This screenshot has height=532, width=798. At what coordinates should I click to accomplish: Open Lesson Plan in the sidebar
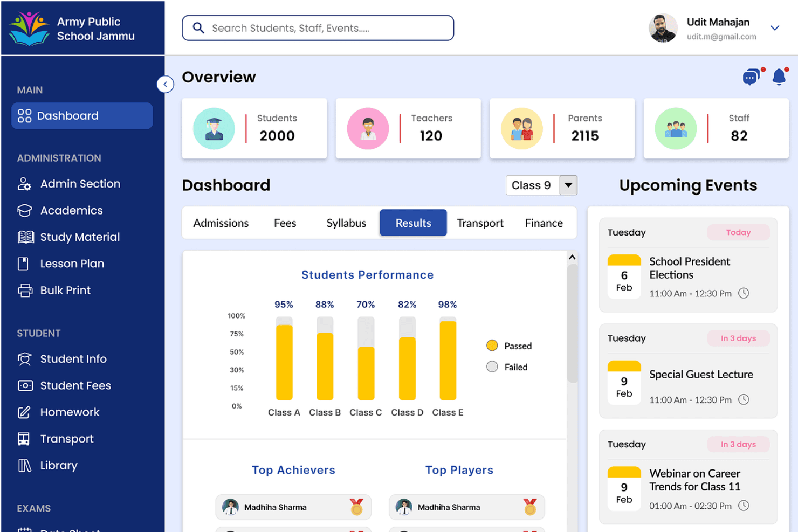click(x=60, y=264)
